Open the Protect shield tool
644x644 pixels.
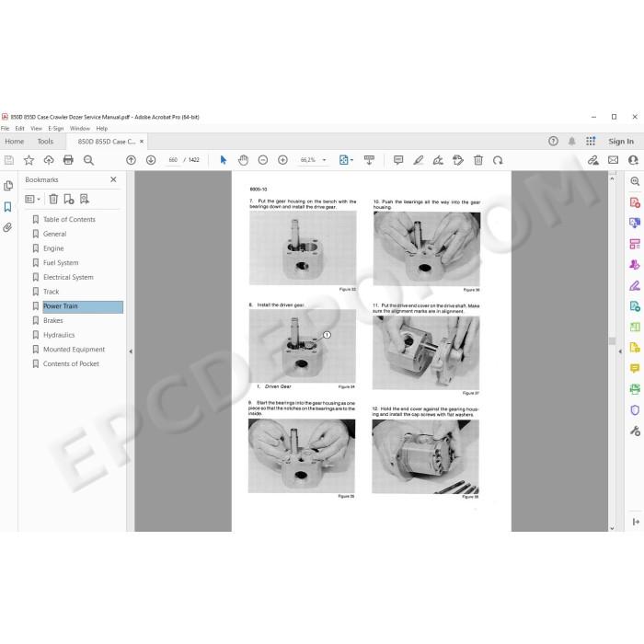pyautogui.click(x=635, y=410)
